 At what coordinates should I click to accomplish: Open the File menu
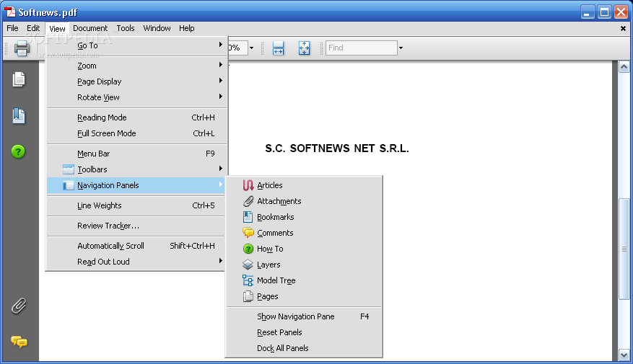[x=12, y=28]
